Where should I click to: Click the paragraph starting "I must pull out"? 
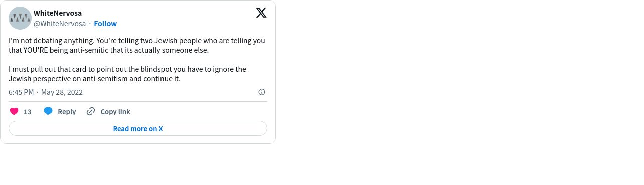click(x=127, y=74)
